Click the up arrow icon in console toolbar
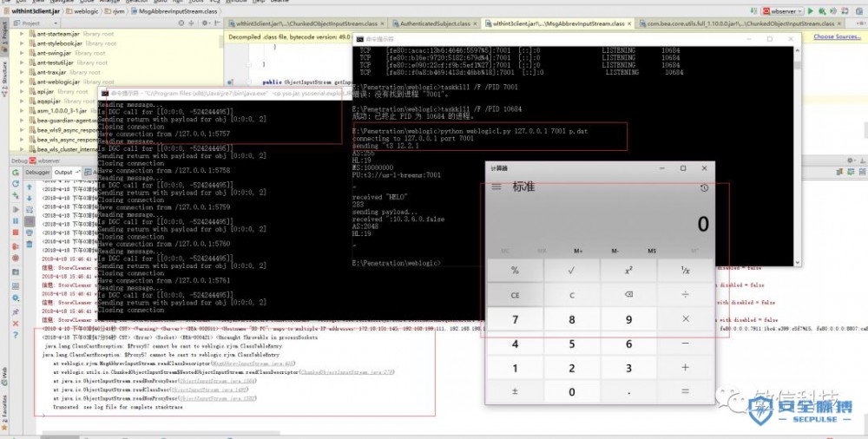This screenshot has height=439, width=868. click(x=30, y=187)
